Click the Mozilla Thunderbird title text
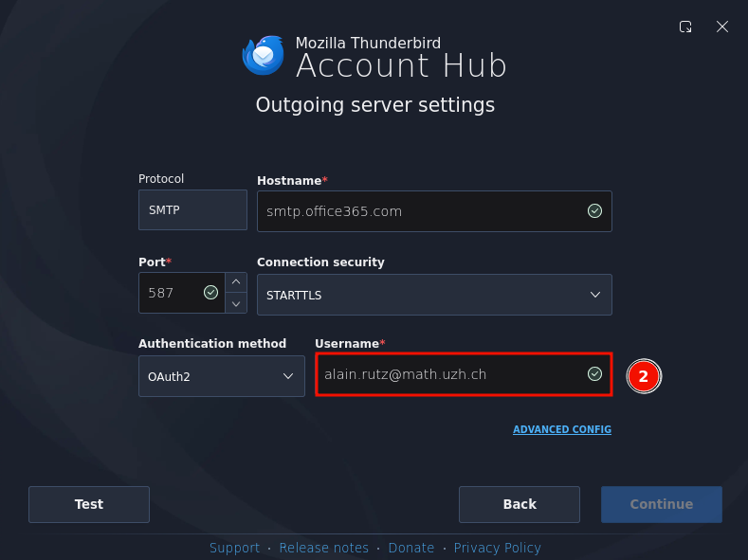 (368, 43)
